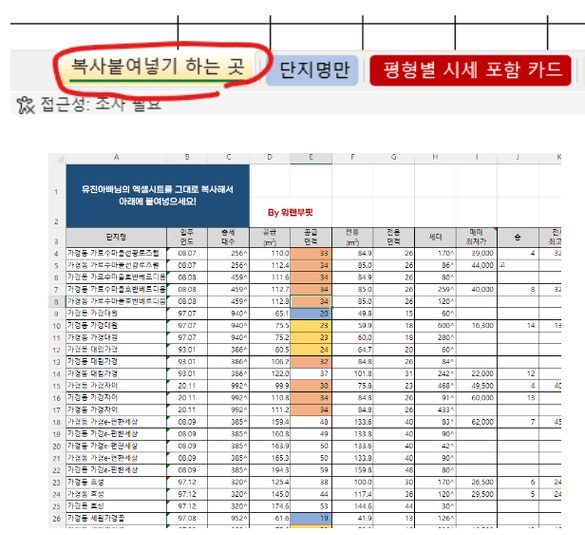Click the 세대 cell 468^

click(435, 386)
